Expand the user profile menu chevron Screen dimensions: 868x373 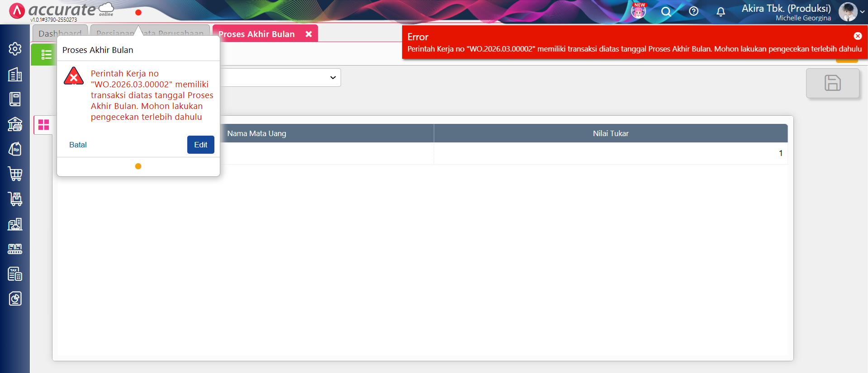pos(862,12)
